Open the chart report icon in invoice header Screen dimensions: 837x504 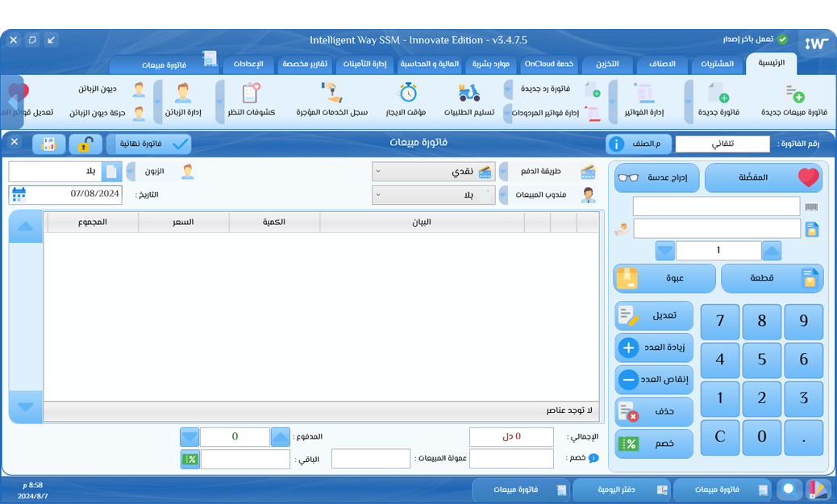click(49, 144)
